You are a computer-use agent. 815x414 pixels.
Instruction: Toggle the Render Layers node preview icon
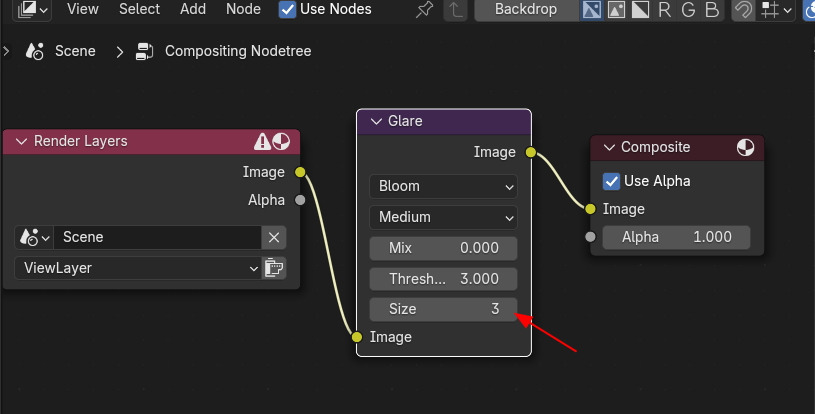281,141
